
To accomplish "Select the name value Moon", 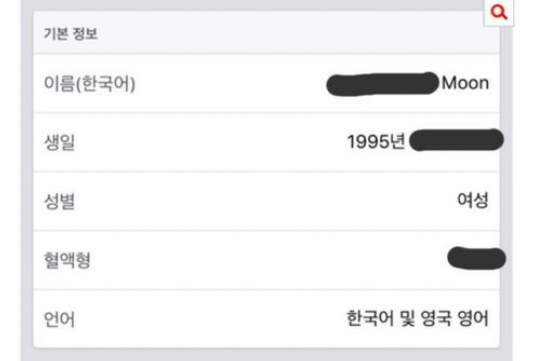I will point(465,83).
